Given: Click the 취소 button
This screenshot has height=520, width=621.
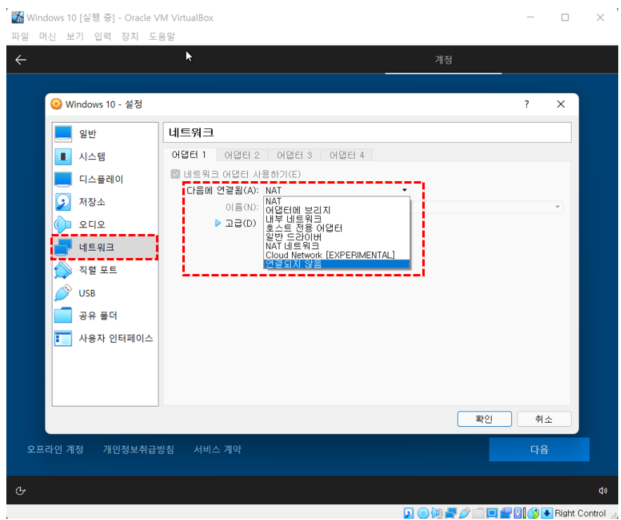Looking at the screenshot, I should point(544,419).
